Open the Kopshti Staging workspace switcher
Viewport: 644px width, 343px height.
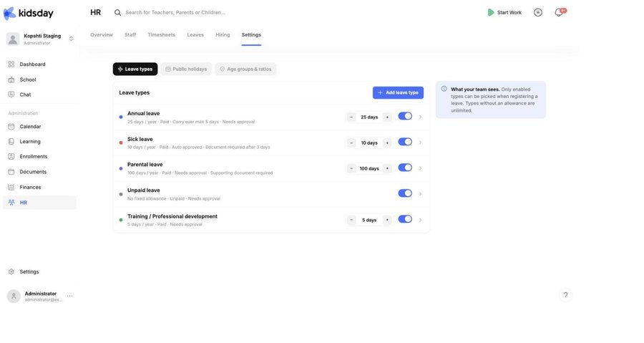click(x=71, y=39)
